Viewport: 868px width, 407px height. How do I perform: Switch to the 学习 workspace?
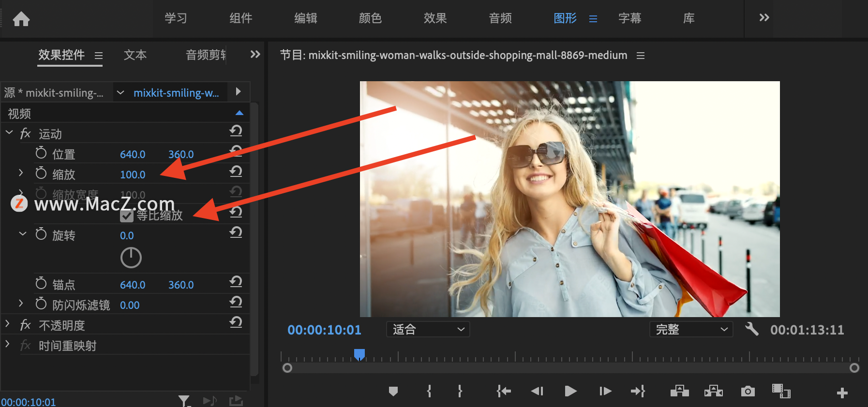176,18
